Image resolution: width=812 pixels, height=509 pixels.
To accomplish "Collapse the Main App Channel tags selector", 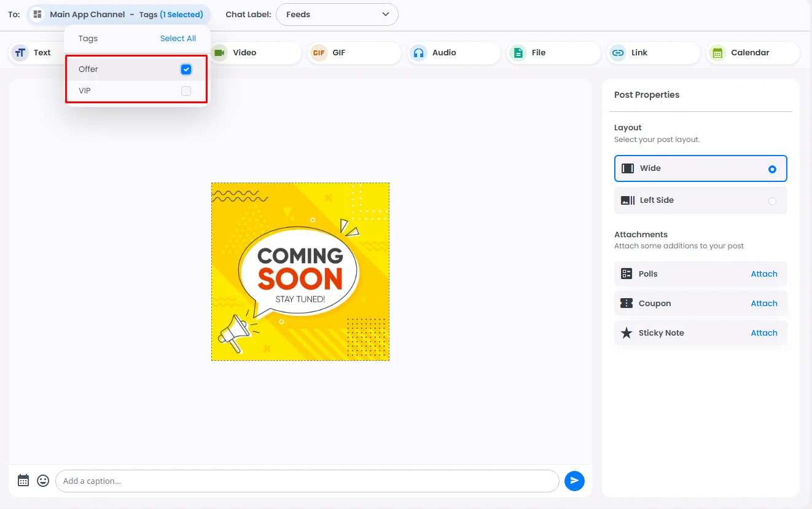I will click(x=119, y=15).
